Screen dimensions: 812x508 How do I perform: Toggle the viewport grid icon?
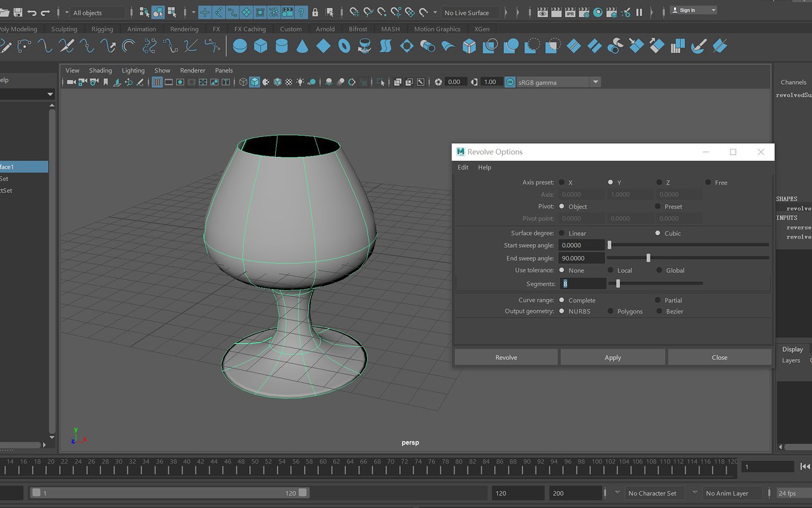click(x=157, y=82)
